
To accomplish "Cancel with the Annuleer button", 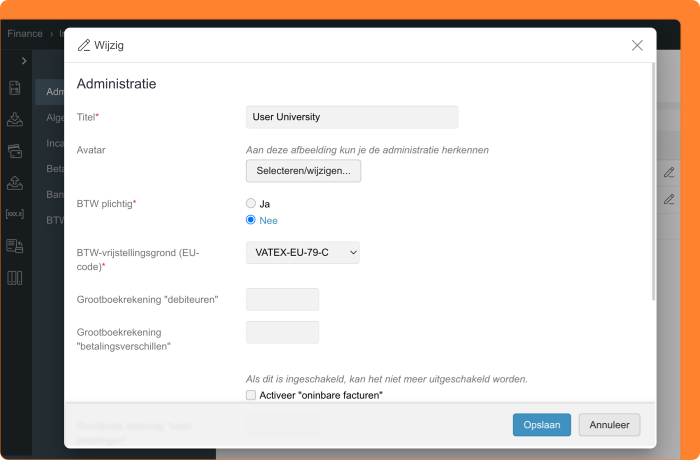I will tap(609, 425).
